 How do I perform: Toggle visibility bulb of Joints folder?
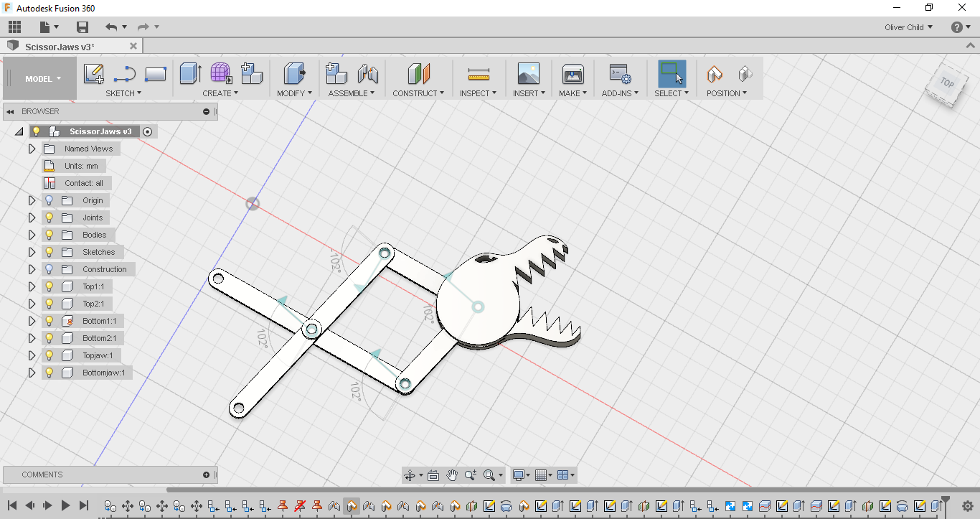pos(50,218)
